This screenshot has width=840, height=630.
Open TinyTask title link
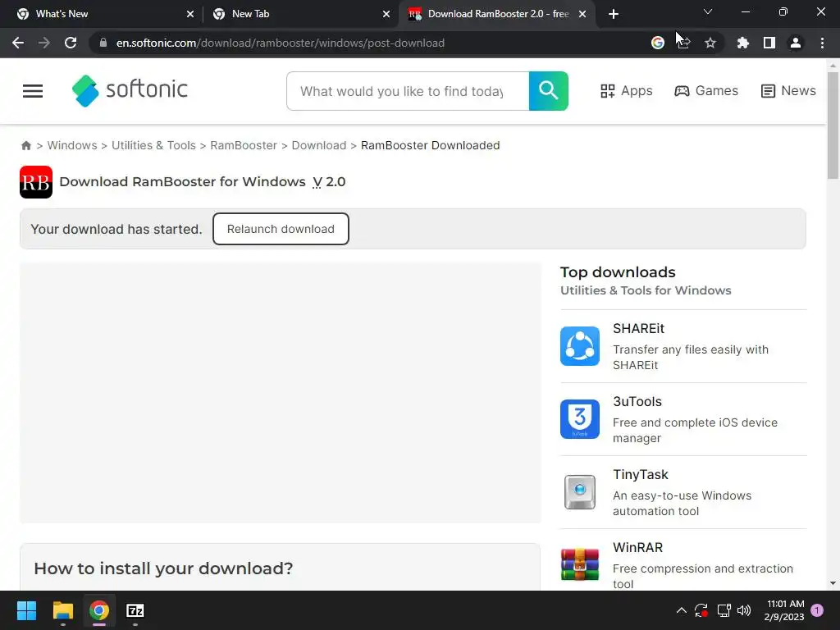[x=641, y=475]
